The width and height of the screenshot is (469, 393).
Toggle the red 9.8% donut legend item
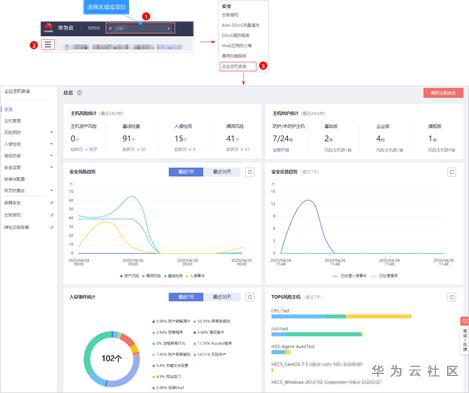[170, 366]
